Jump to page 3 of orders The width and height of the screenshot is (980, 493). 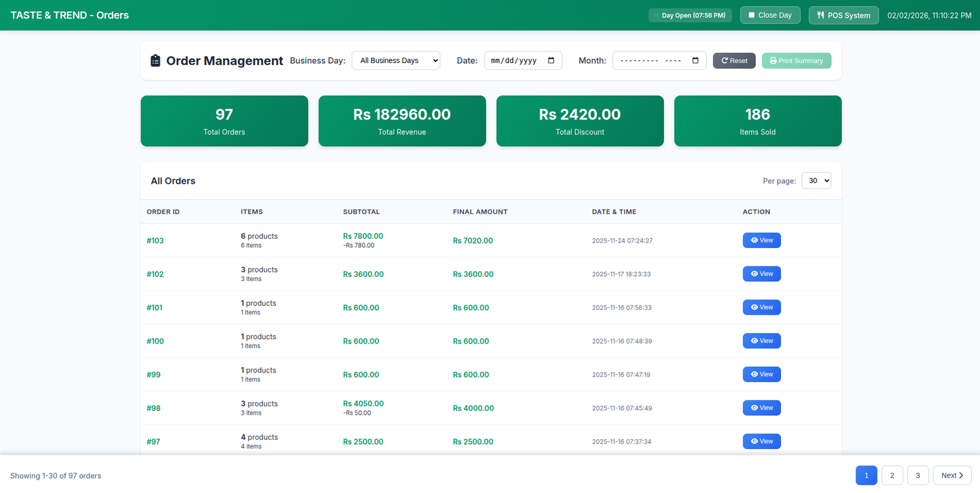point(918,476)
